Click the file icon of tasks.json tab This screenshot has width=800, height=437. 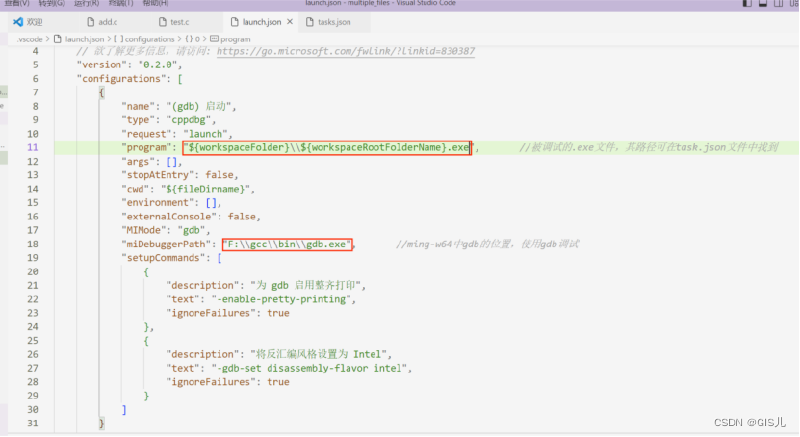point(310,22)
